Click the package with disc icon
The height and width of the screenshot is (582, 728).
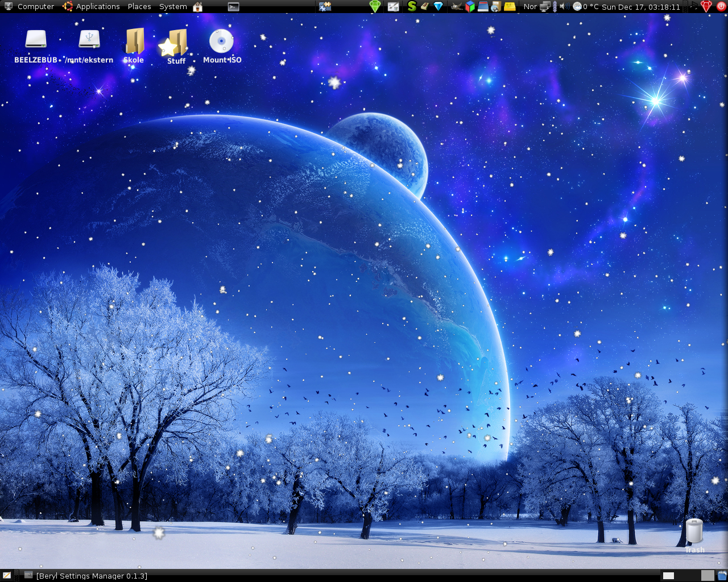(495, 7)
